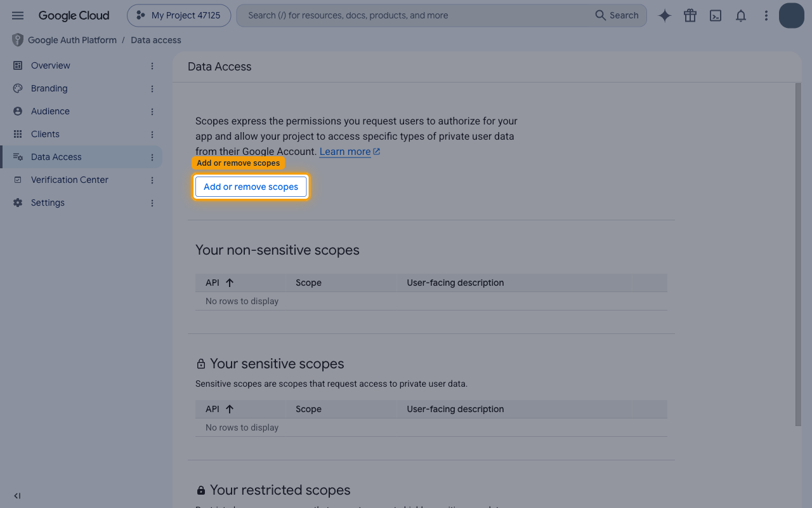Screen dimensions: 812x508
Task: Open the main navigation hamburger menu
Action: click(x=18, y=15)
